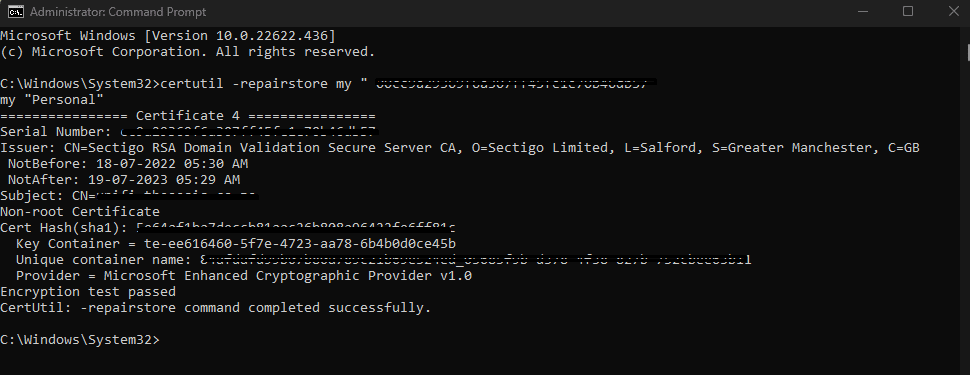Maximize the Command Prompt window

tap(908, 12)
